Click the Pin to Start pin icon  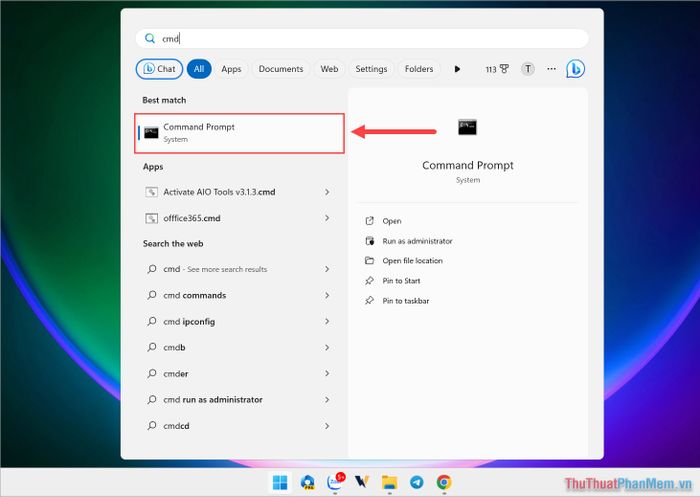tap(369, 281)
